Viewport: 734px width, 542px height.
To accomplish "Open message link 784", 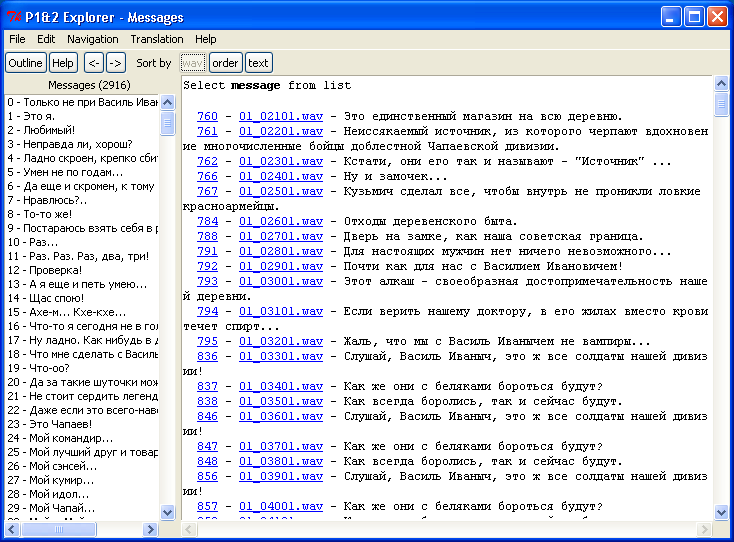I will point(207,221).
